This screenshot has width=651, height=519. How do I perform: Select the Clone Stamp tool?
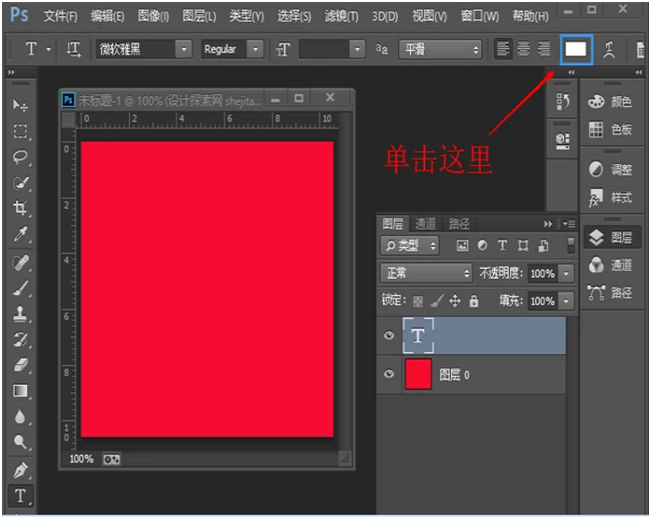point(20,314)
